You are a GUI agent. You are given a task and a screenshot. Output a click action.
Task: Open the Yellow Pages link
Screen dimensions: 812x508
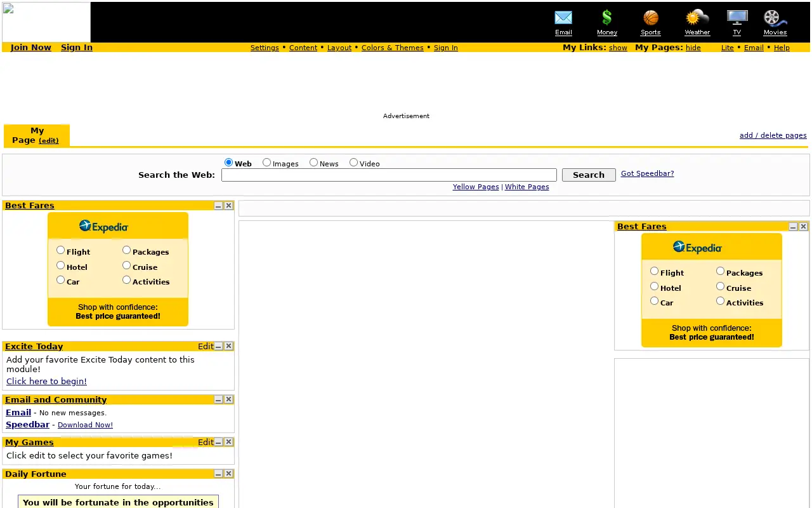[x=476, y=187]
